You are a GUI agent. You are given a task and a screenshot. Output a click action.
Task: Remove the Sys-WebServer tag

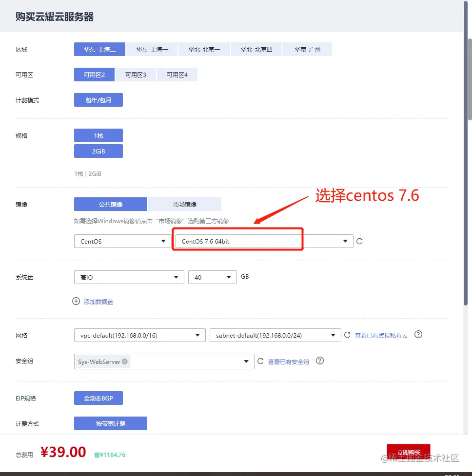pos(124,362)
